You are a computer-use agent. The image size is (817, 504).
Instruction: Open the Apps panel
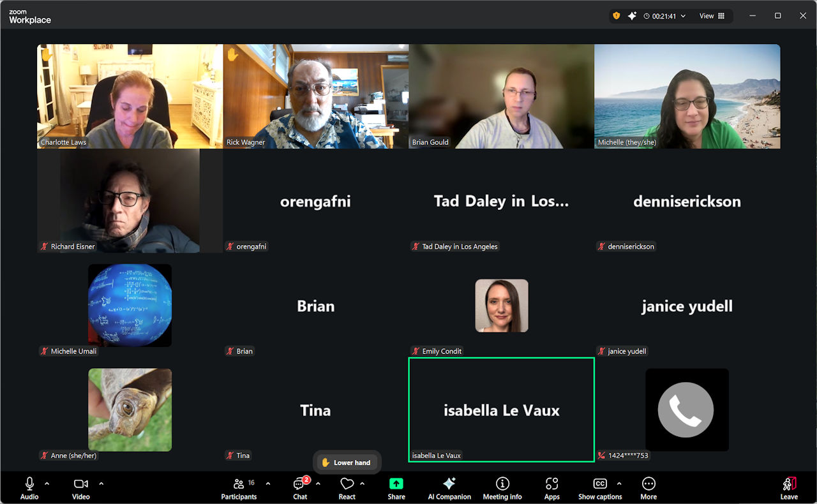[551, 488]
